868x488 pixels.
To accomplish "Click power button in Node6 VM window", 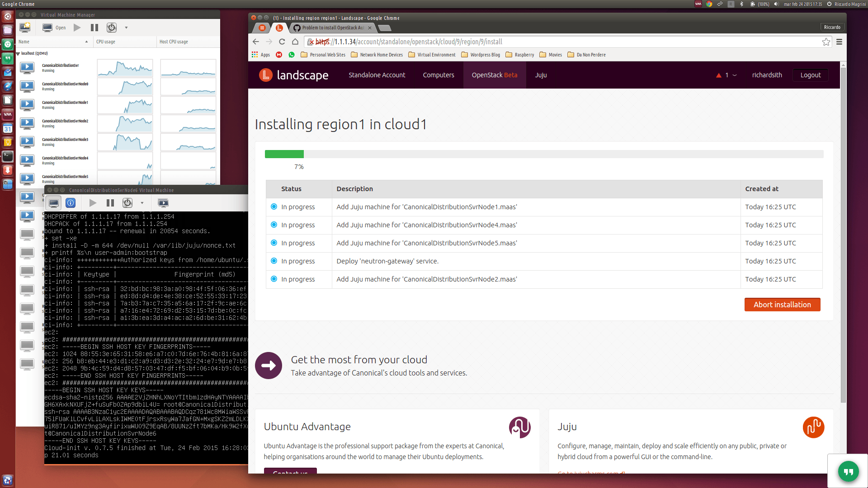I will pos(127,203).
